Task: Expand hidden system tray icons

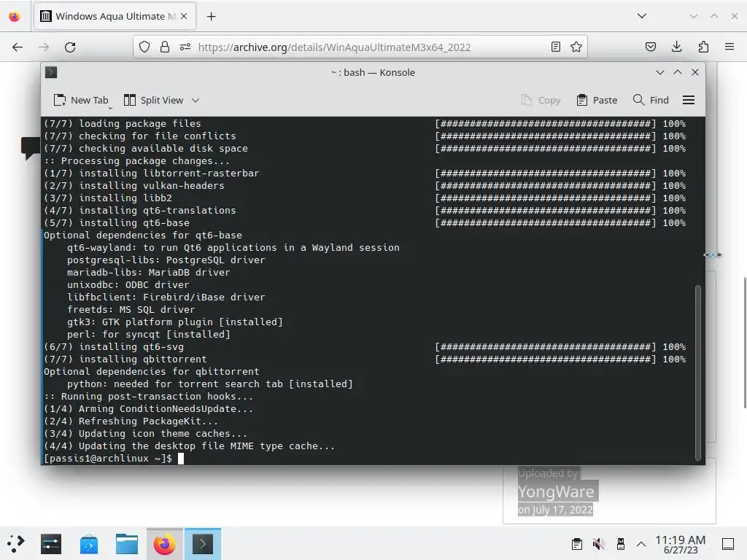Action: point(641,544)
